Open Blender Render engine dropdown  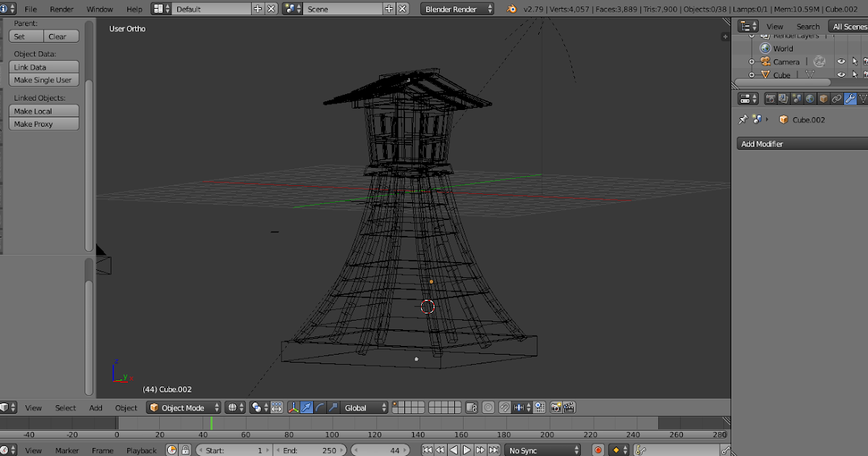point(458,9)
